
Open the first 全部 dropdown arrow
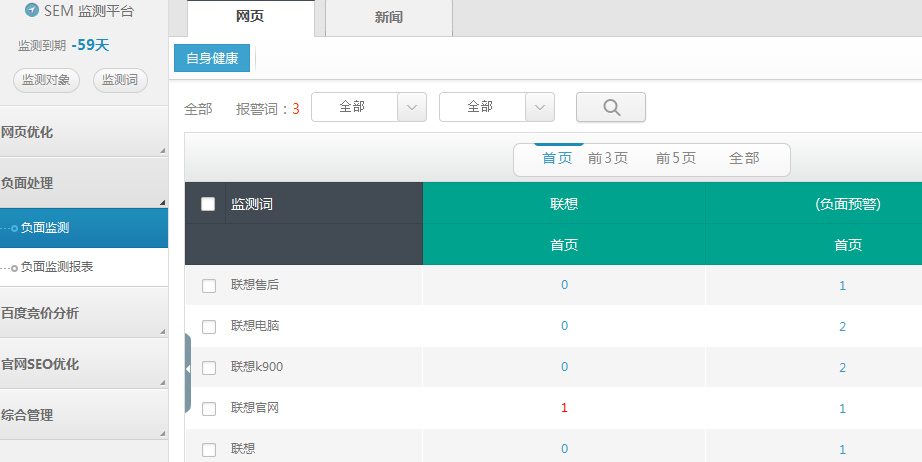tap(412, 107)
